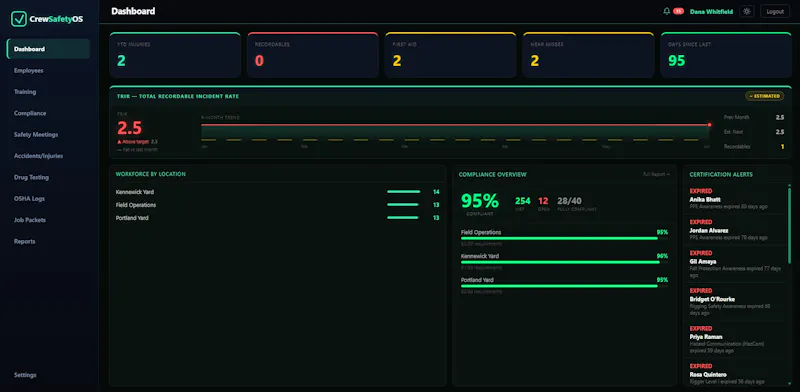Open Bridget O'Rourke's expired certification alert
The width and height of the screenshot is (800, 392).
click(x=735, y=302)
